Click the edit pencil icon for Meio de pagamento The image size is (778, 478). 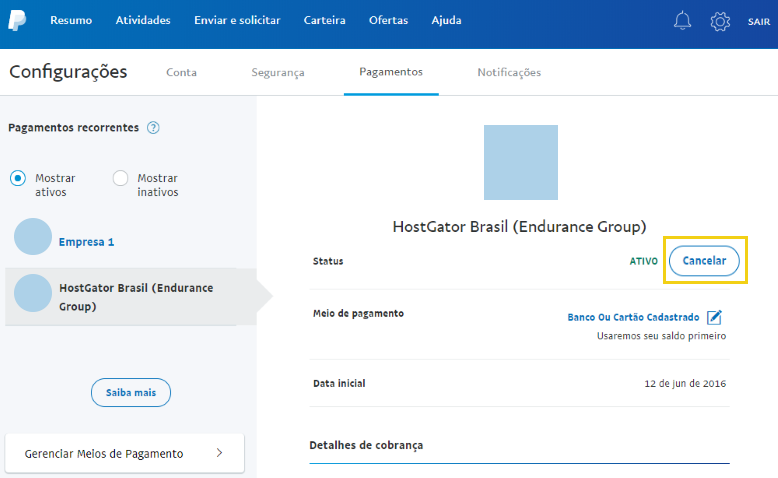[x=714, y=317]
